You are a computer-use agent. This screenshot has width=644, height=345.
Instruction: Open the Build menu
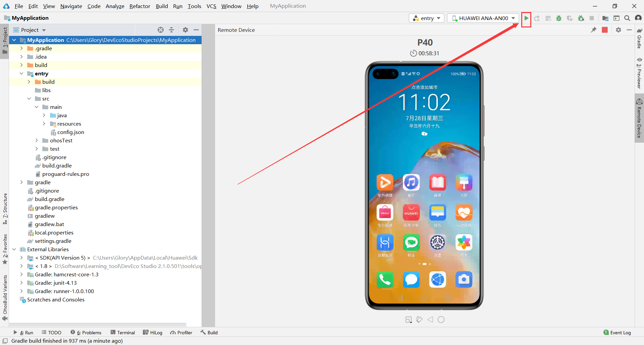click(162, 6)
